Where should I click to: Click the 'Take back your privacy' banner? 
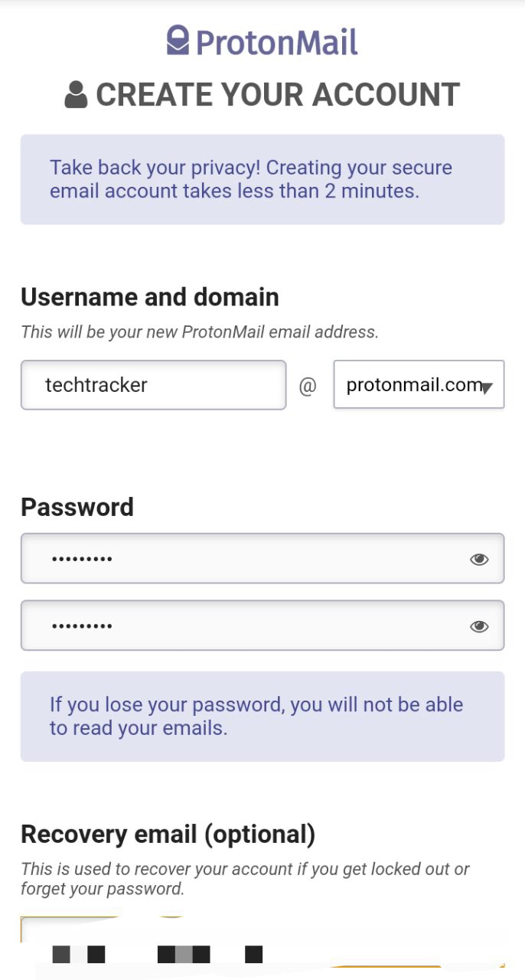(262, 179)
